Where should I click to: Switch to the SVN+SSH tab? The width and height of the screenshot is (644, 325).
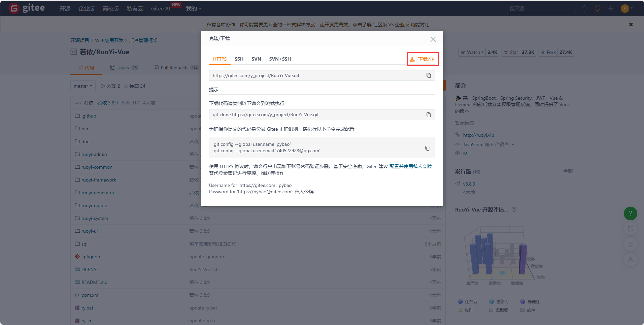point(280,59)
